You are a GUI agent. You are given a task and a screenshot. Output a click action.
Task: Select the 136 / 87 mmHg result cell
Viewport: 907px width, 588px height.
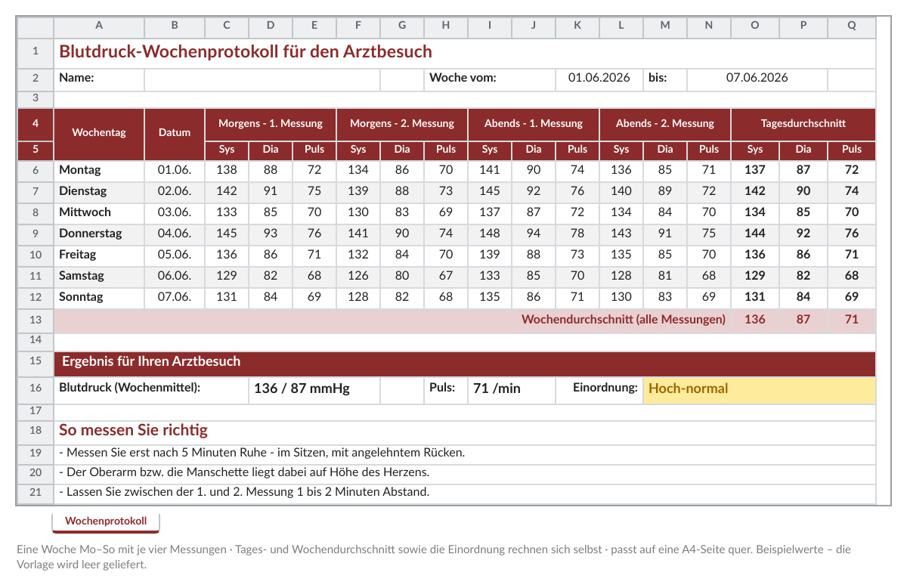tap(314, 389)
